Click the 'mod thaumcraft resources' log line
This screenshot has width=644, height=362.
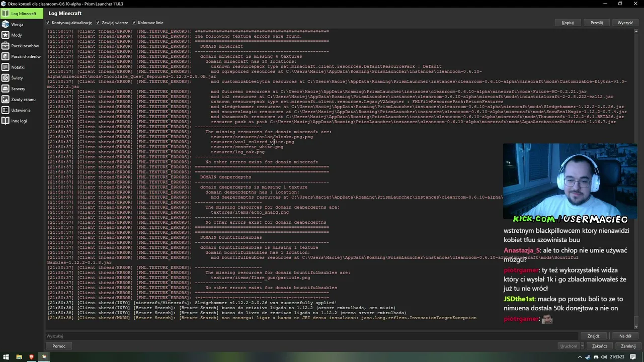[x=336, y=117]
